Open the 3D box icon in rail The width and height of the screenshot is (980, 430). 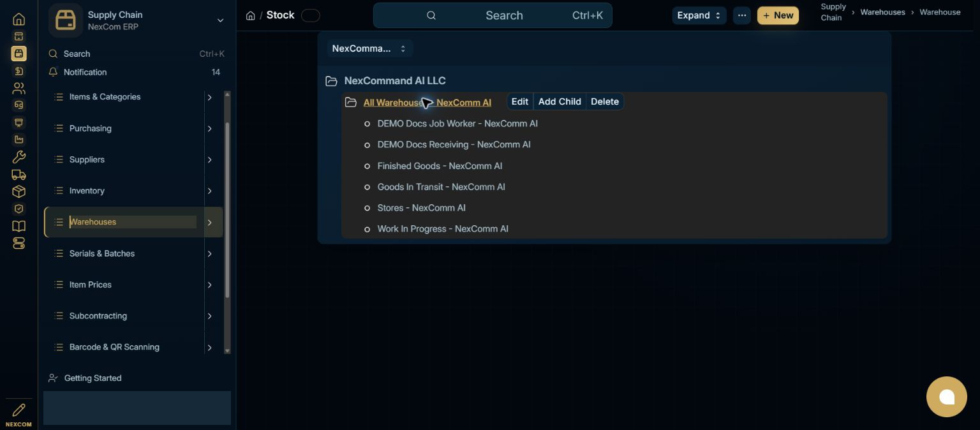pos(19,191)
